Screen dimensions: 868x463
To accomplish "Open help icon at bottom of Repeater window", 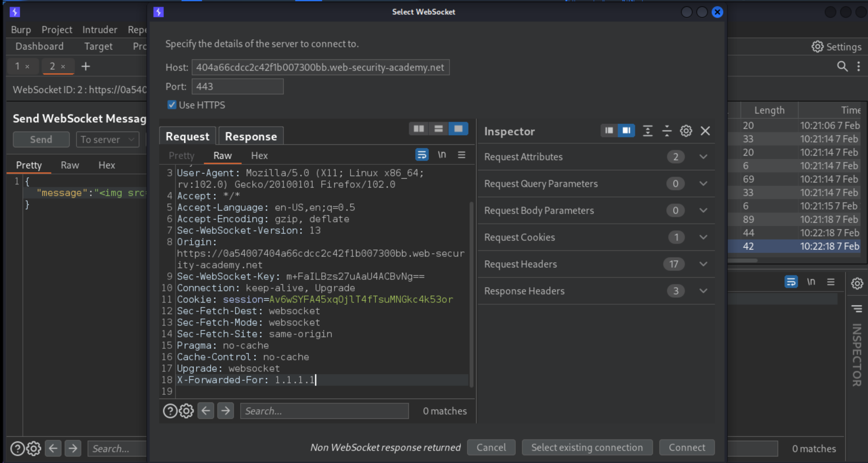I will coord(17,448).
